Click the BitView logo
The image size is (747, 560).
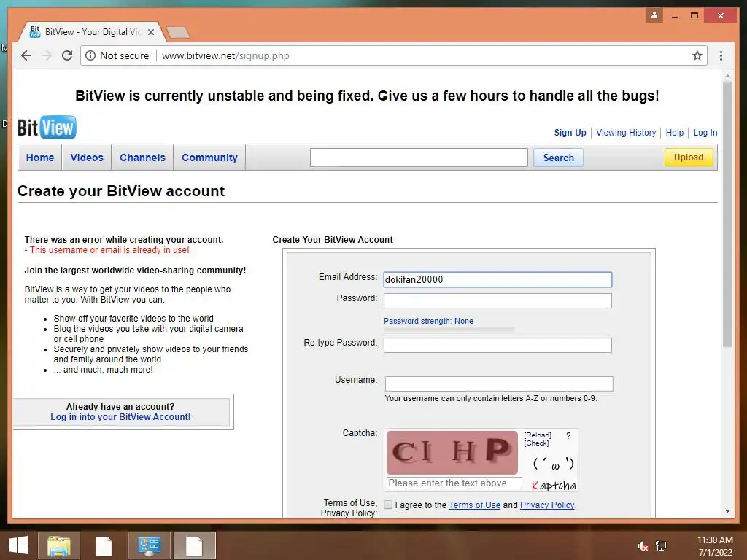coord(47,127)
